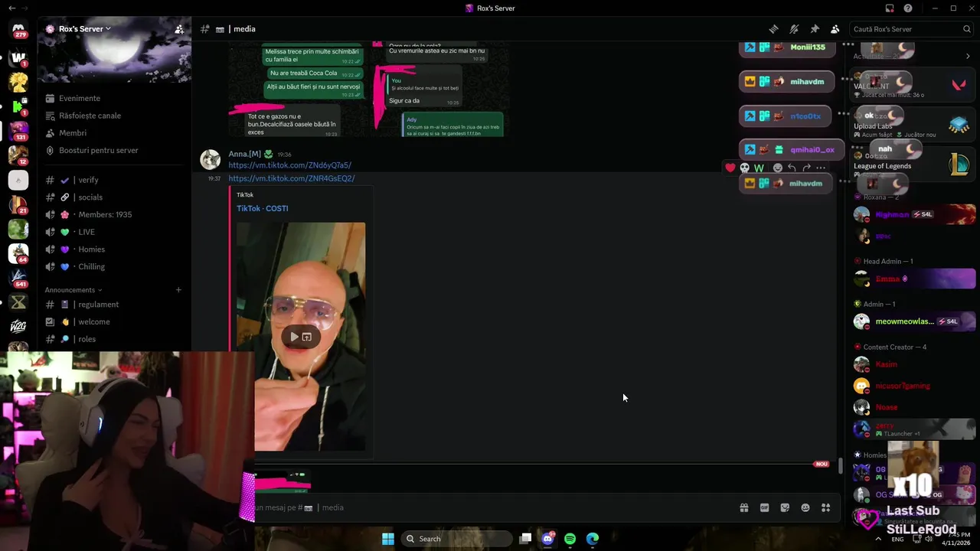This screenshot has width=980, height=551.
Task: Open the threads icon in channel header
Action: [774, 29]
